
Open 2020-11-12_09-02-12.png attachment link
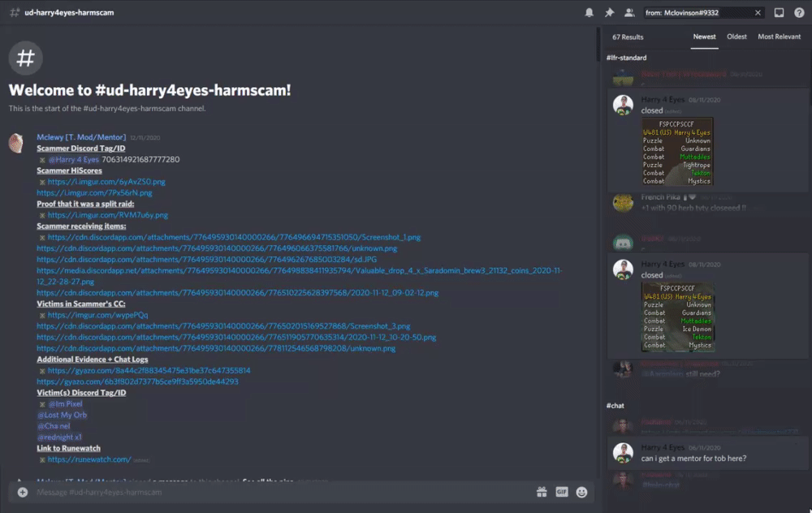pyautogui.click(x=238, y=293)
